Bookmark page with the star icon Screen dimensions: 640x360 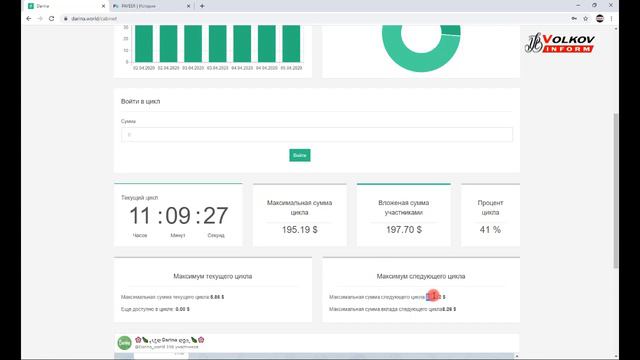coord(586,18)
